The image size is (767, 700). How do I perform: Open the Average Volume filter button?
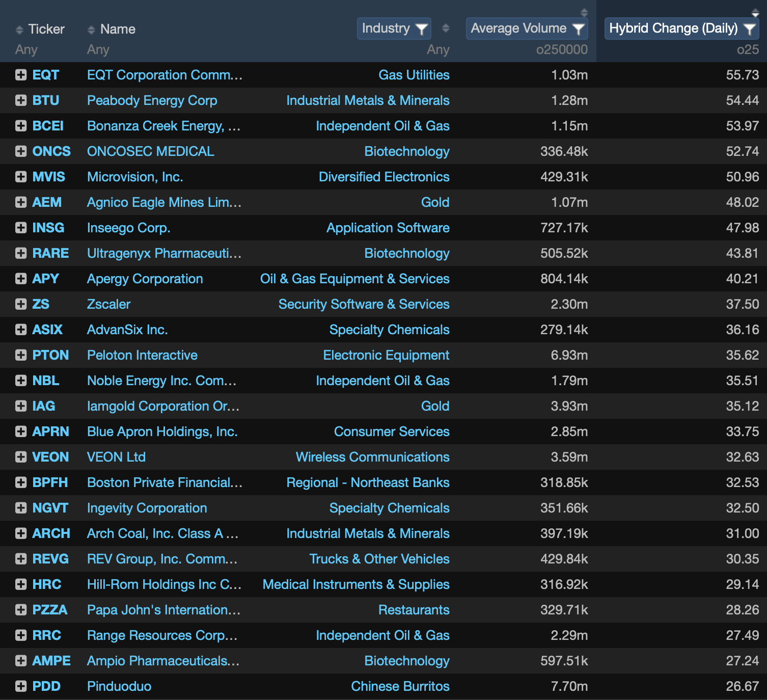tap(527, 29)
